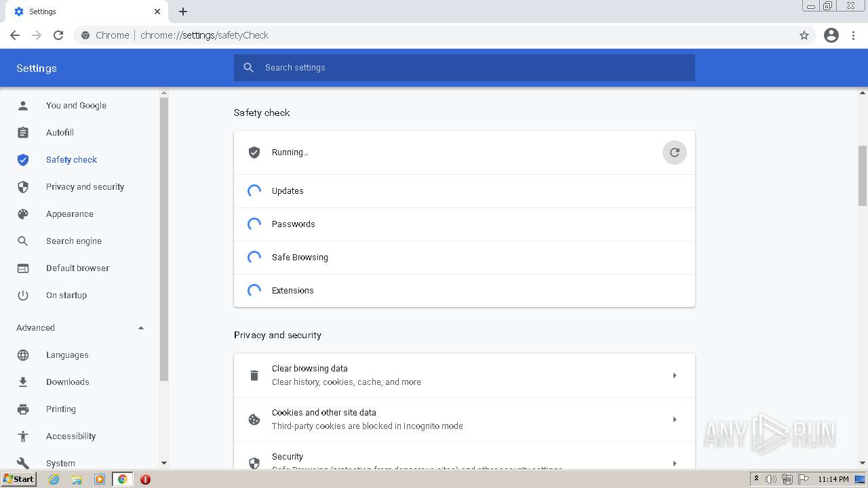The height and width of the screenshot is (488, 868).
Task: Click the shield icon beside Running
Action: point(254,152)
